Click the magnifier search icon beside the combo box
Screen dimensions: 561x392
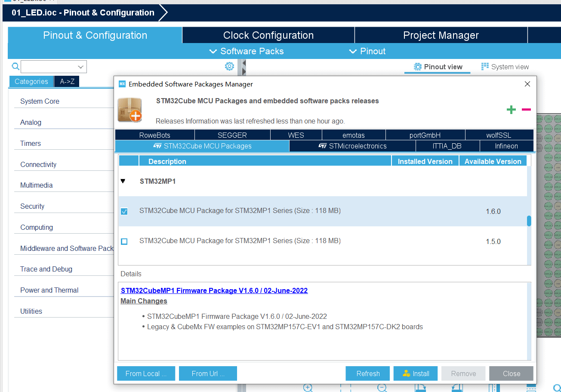click(15, 66)
